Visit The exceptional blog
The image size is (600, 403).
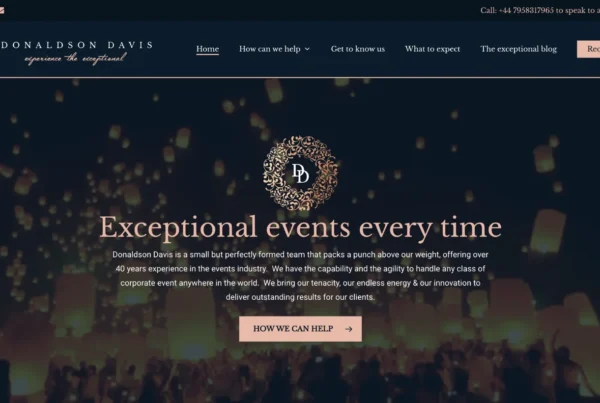[x=518, y=49]
